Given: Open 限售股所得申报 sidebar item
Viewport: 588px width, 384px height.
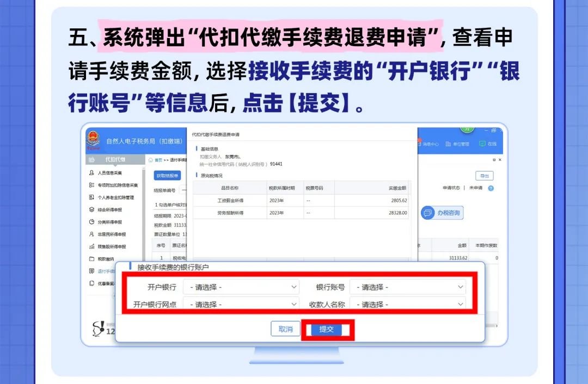Looking at the screenshot, I should 111,246.
